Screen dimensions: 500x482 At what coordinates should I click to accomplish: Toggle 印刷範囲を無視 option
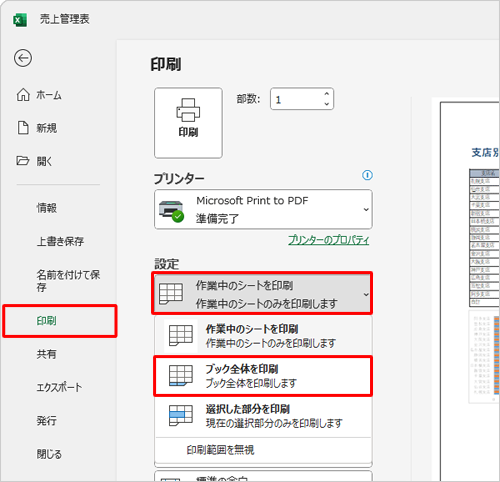pos(263,450)
